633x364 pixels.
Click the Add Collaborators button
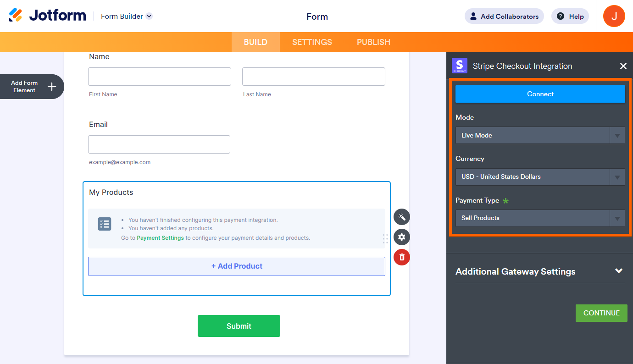point(504,17)
